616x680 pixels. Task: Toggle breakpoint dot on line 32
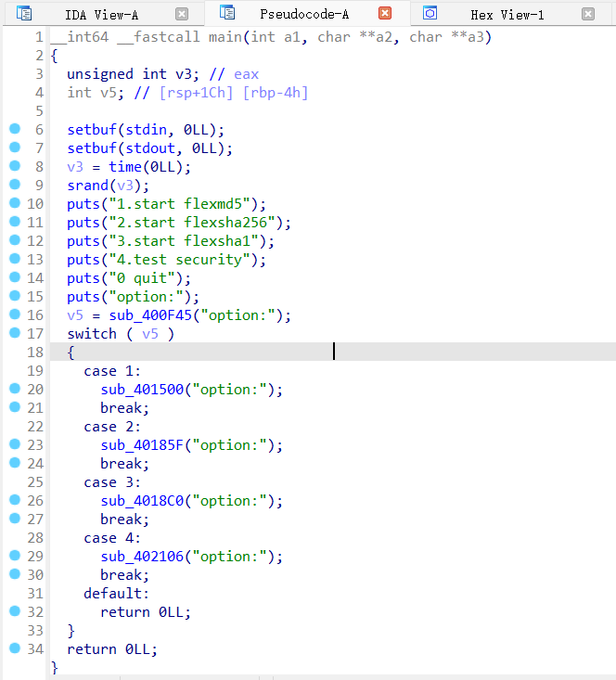pyautogui.click(x=14, y=611)
